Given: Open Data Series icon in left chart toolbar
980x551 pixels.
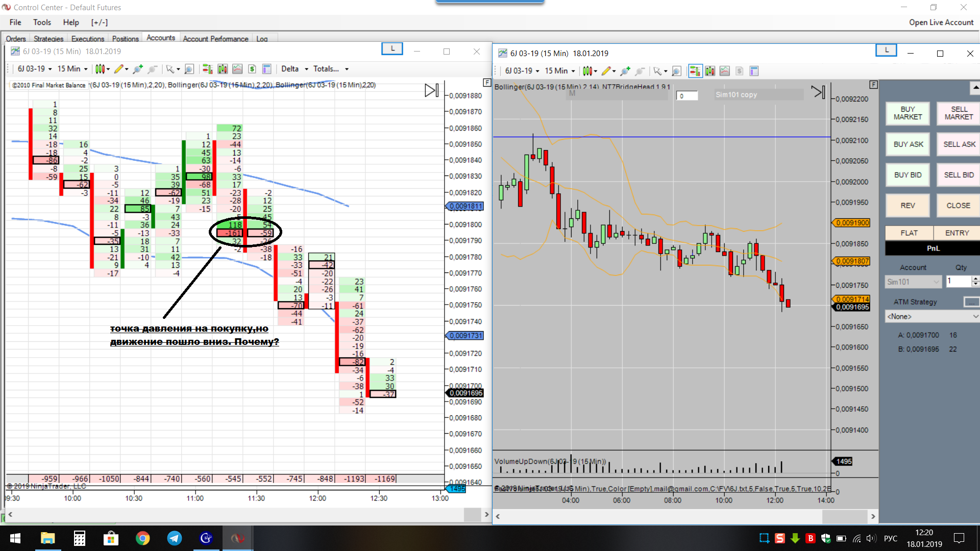Looking at the screenshot, I should 223,69.
